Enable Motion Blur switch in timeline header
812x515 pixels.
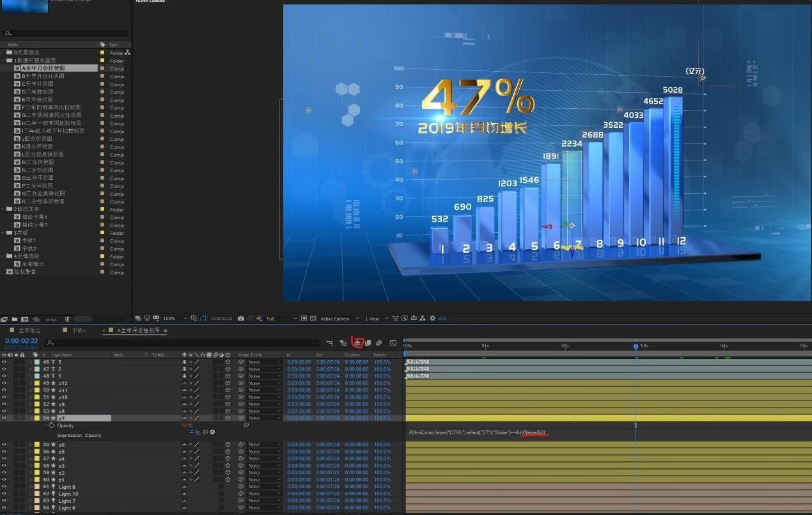click(x=379, y=343)
